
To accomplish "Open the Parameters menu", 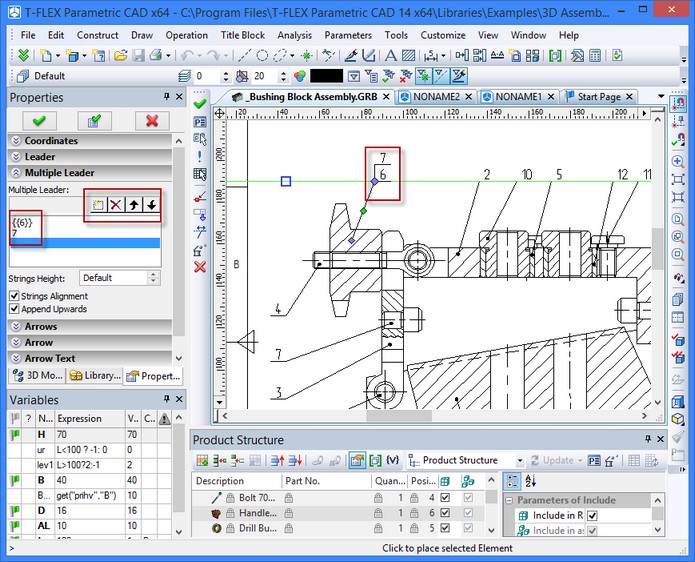I will 348,35.
